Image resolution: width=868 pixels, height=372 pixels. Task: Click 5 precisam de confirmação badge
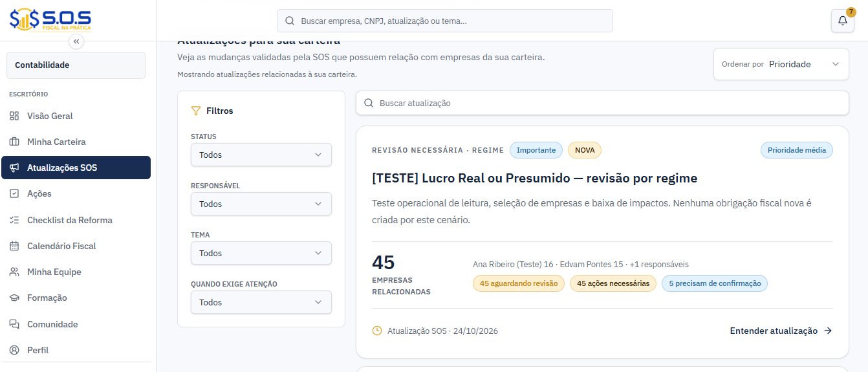coord(715,283)
